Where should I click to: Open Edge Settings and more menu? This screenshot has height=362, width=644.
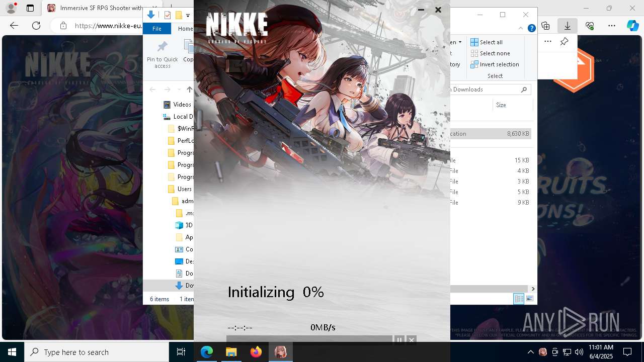[612, 26]
